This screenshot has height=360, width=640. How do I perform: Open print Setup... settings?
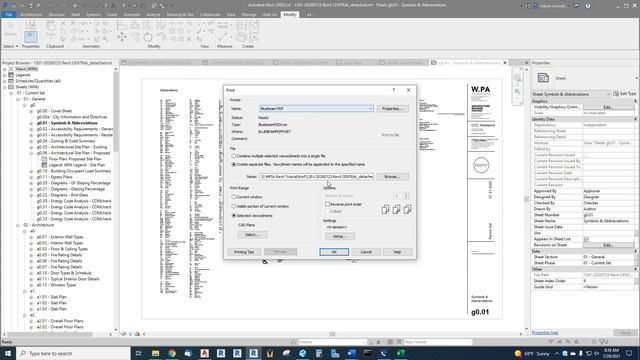click(x=340, y=236)
